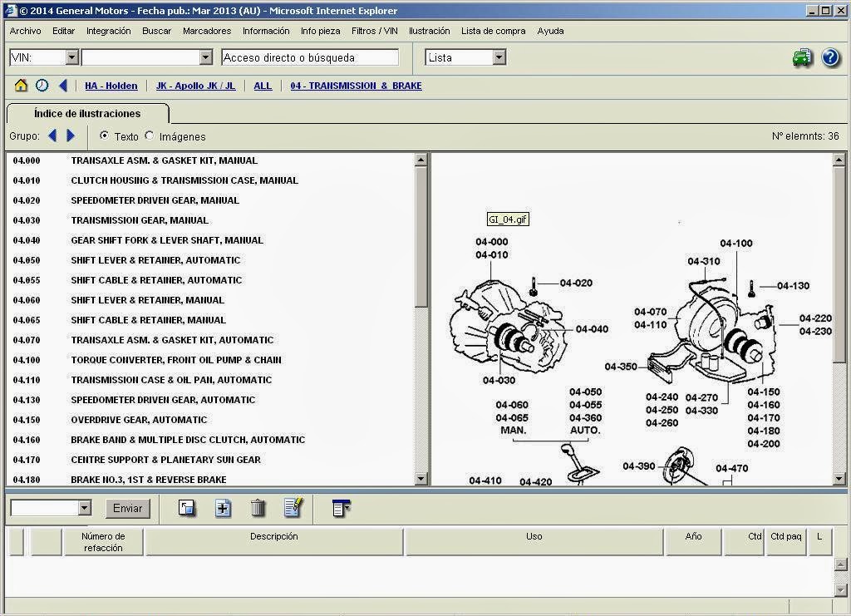Open the Buscar menu

157,31
